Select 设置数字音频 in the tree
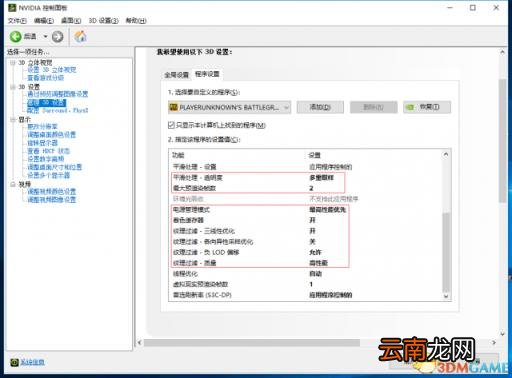The height and width of the screenshot is (378, 512). [x=45, y=159]
